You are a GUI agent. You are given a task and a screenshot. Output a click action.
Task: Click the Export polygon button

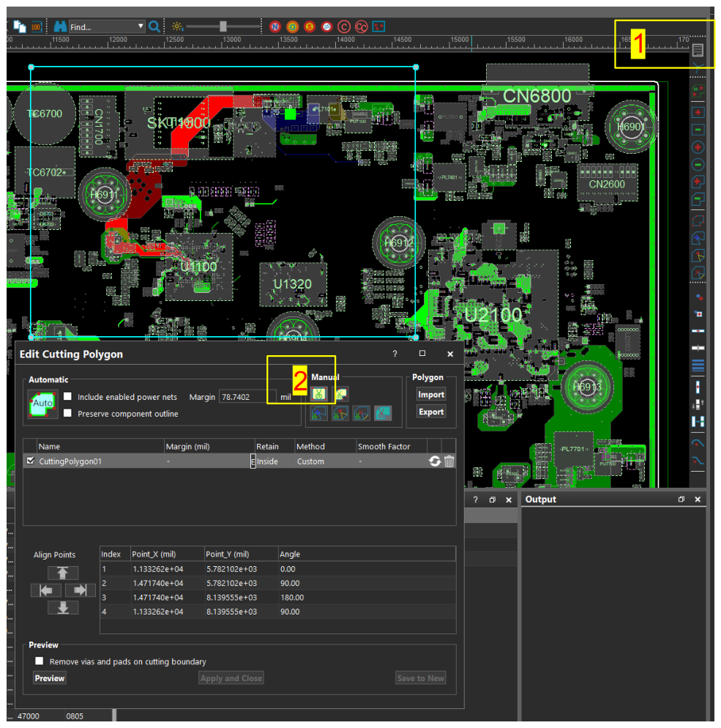click(x=431, y=412)
